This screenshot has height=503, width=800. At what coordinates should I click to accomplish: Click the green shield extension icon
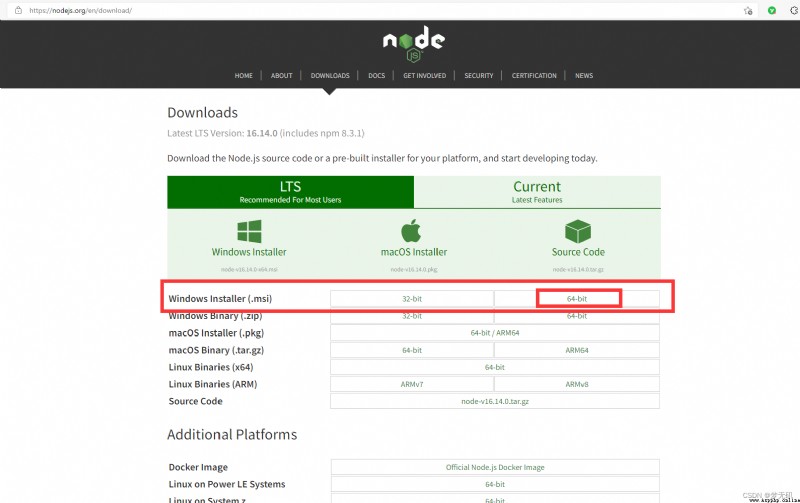tap(772, 10)
